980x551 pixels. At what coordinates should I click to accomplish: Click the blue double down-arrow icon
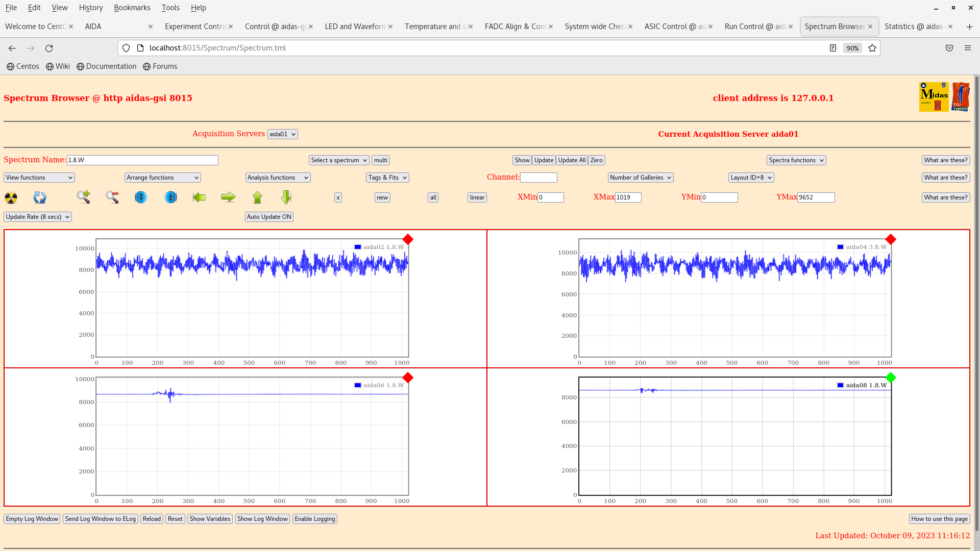pos(141,197)
